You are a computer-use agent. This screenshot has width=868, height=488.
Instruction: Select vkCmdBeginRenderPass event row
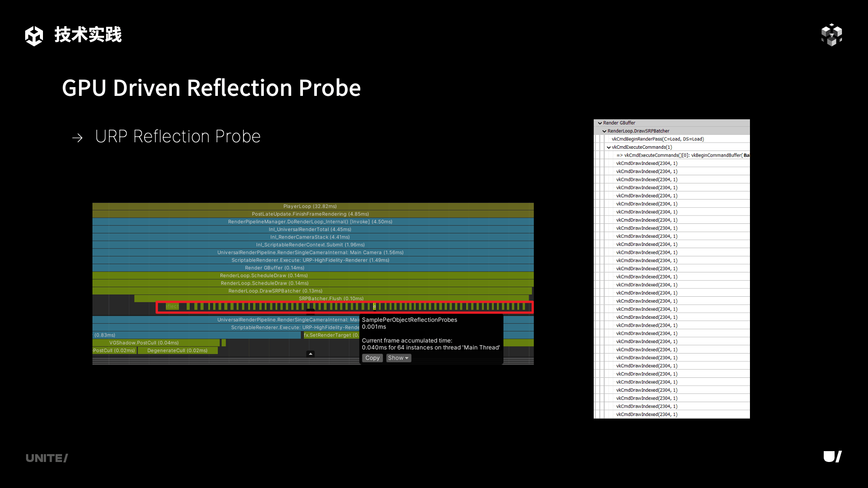(658, 139)
